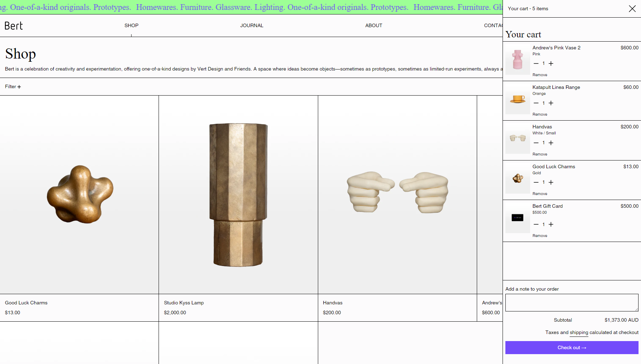Remove Handvas from the cart
The image size is (641, 364).
[x=540, y=154]
